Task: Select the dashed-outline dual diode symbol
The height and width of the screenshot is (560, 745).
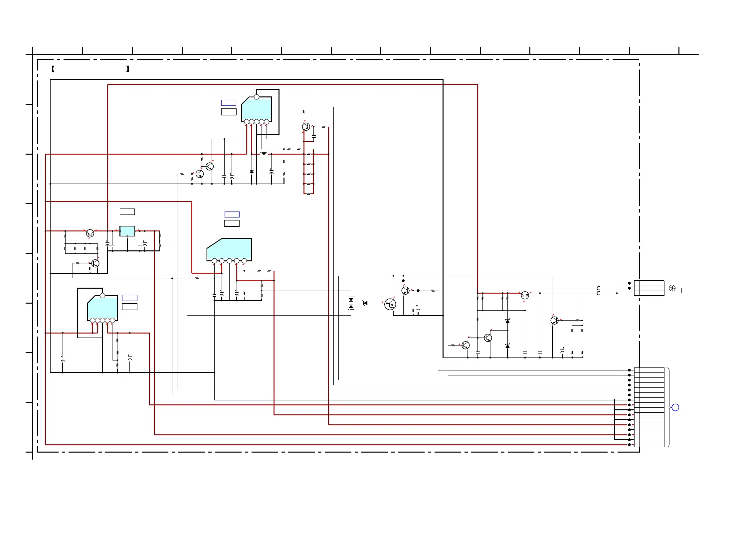Action: [351, 303]
